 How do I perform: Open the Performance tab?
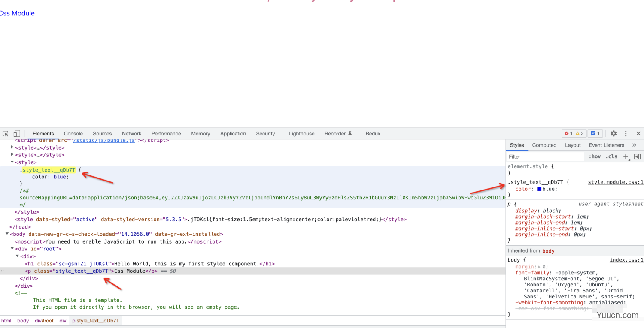(x=166, y=134)
